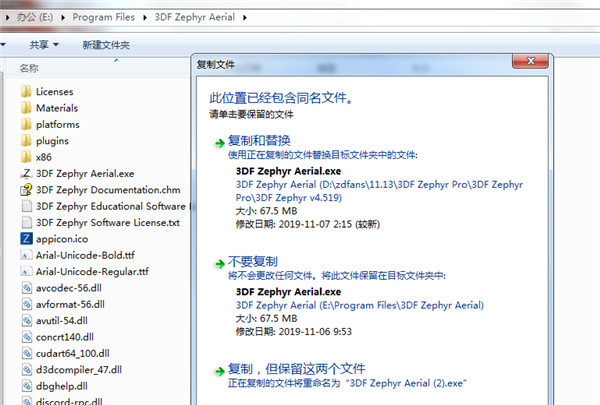Select file name platforms
The width and height of the screenshot is (600, 405).
click(x=58, y=124)
